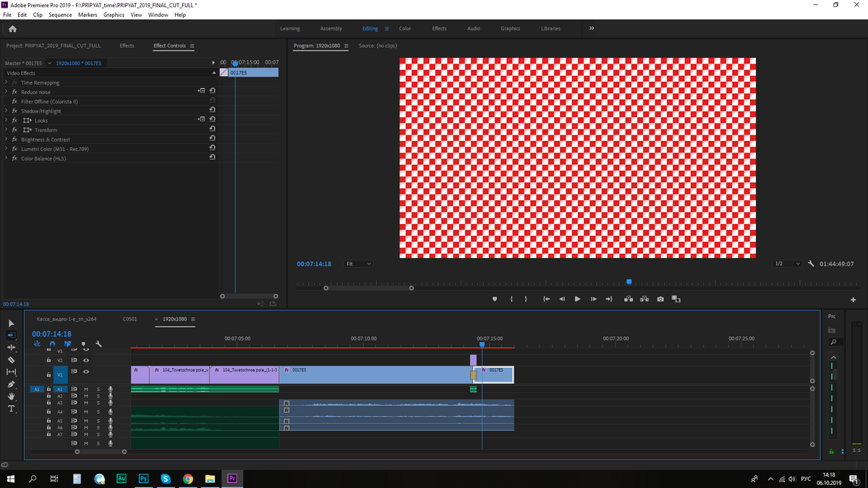
Task: Select the Pen tool
Action: click(x=11, y=384)
